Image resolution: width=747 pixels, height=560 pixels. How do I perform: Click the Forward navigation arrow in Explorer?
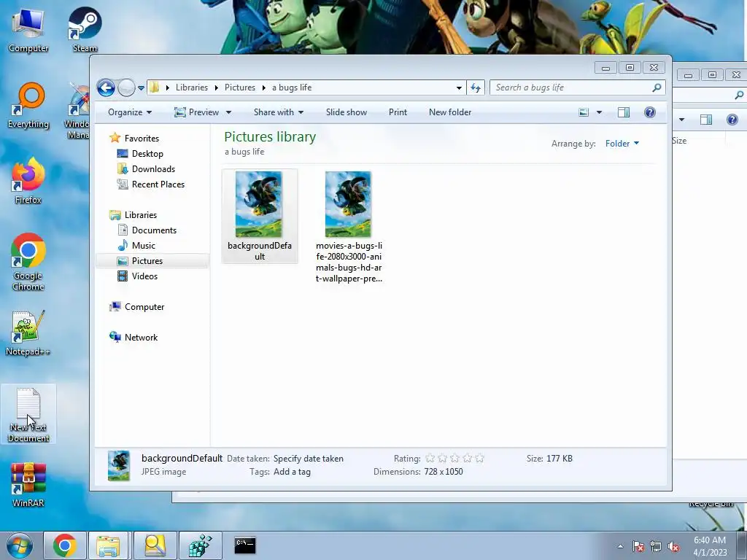tap(126, 87)
